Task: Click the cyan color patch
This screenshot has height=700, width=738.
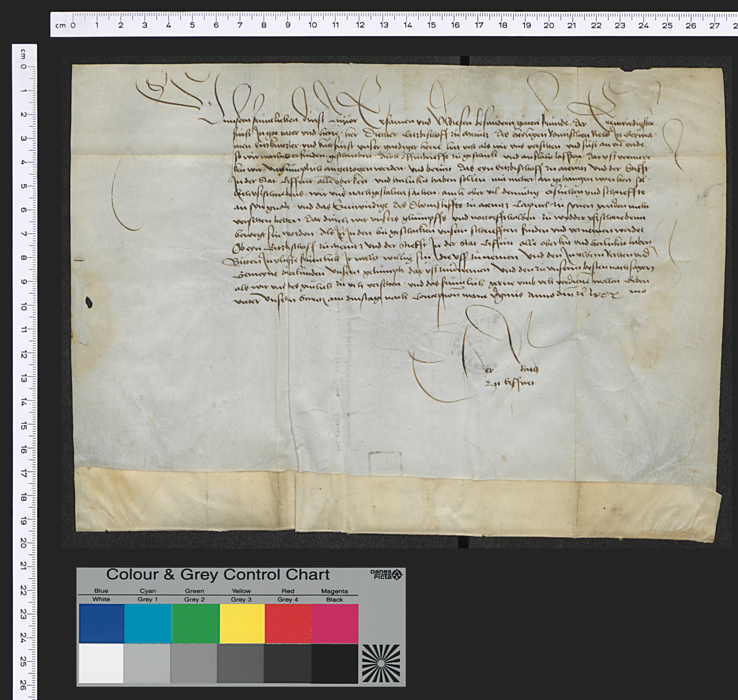Action: (148, 623)
